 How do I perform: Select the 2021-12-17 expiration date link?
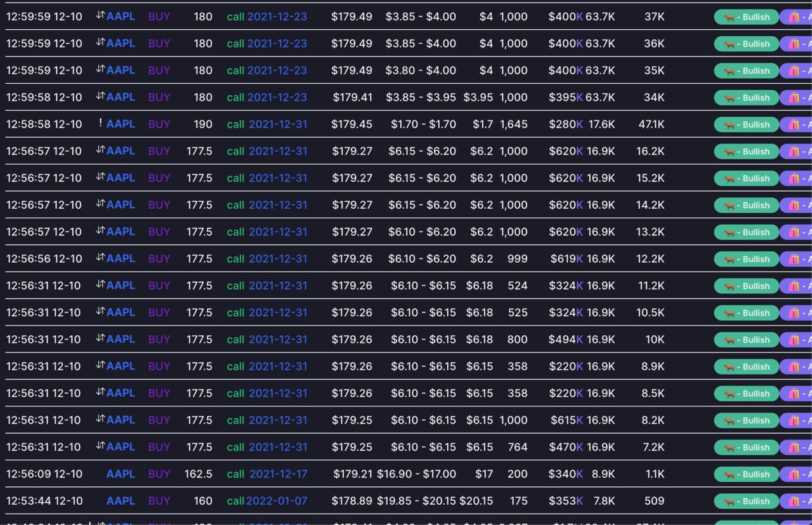[278, 474]
